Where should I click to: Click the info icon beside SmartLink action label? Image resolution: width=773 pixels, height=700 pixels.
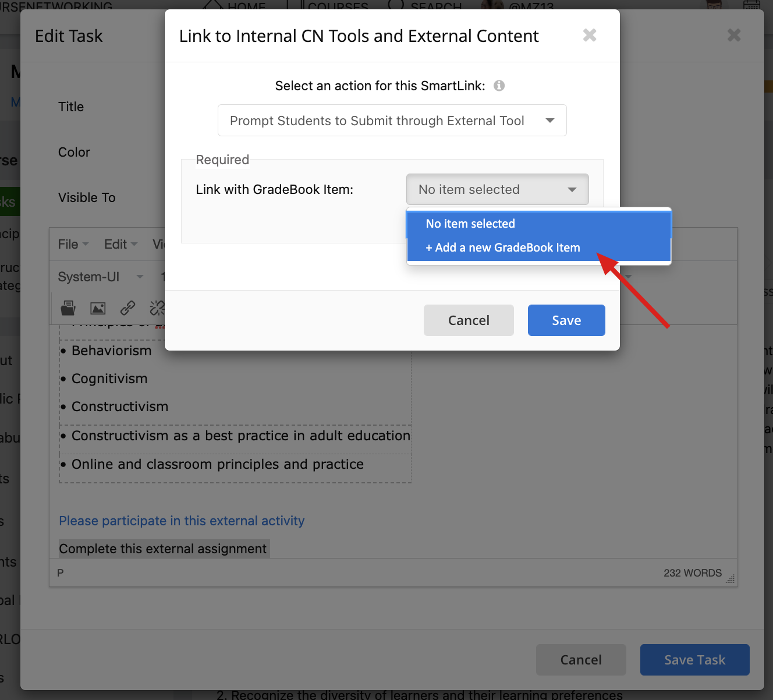(x=499, y=86)
